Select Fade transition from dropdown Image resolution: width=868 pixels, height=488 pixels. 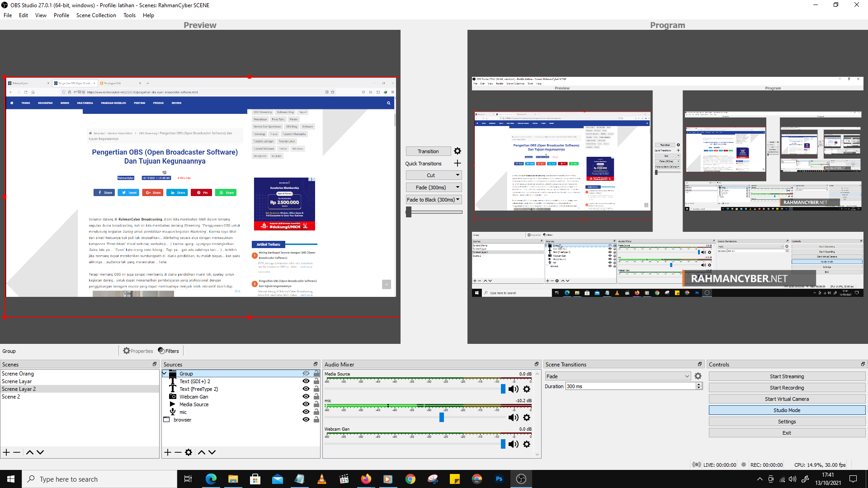[617, 375]
